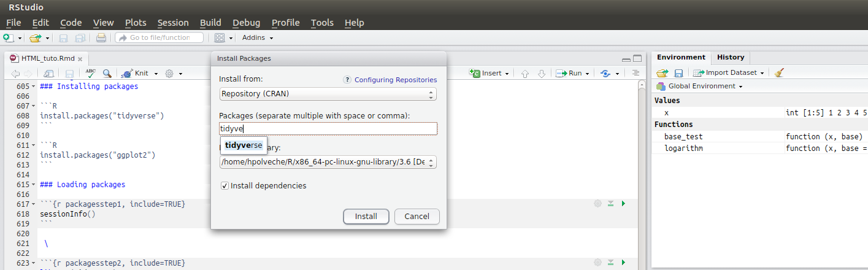
Task: Focus the Go to file/function field
Action: (159, 37)
